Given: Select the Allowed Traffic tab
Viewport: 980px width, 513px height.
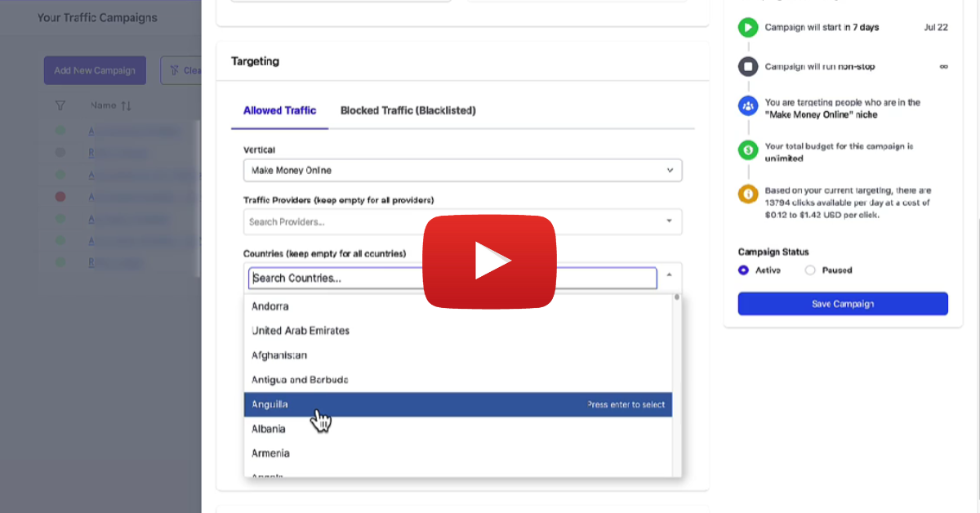Looking at the screenshot, I should pyautogui.click(x=279, y=110).
